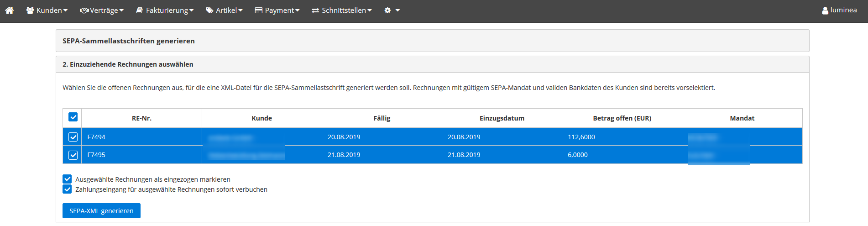Expand the caret next to gear icon
Viewport: 868px width, 226px height.
click(x=397, y=11)
